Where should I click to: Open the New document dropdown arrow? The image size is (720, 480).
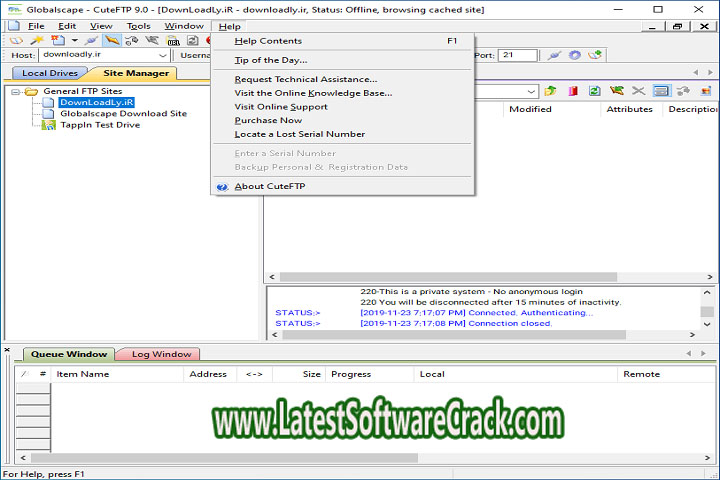pyautogui.click(x=74, y=41)
